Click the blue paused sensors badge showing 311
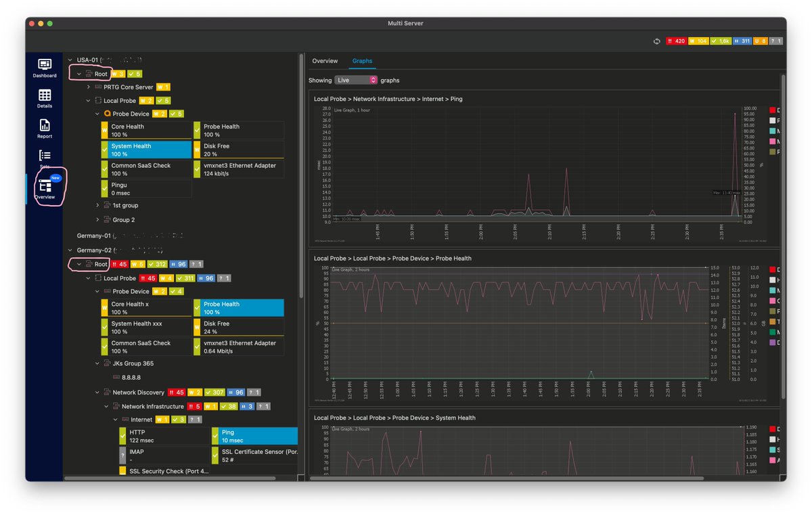This screenshot has height=515, width=812. [743, 41]
